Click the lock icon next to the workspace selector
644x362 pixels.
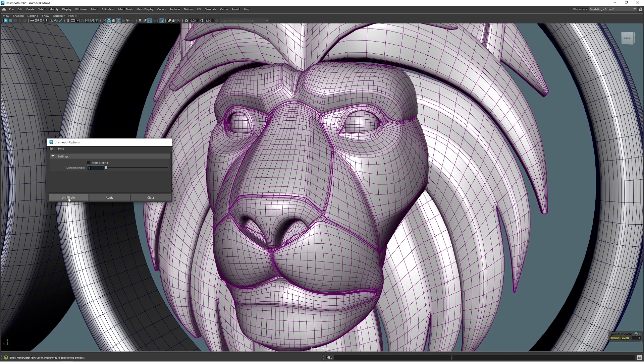[x=641, y=9]
